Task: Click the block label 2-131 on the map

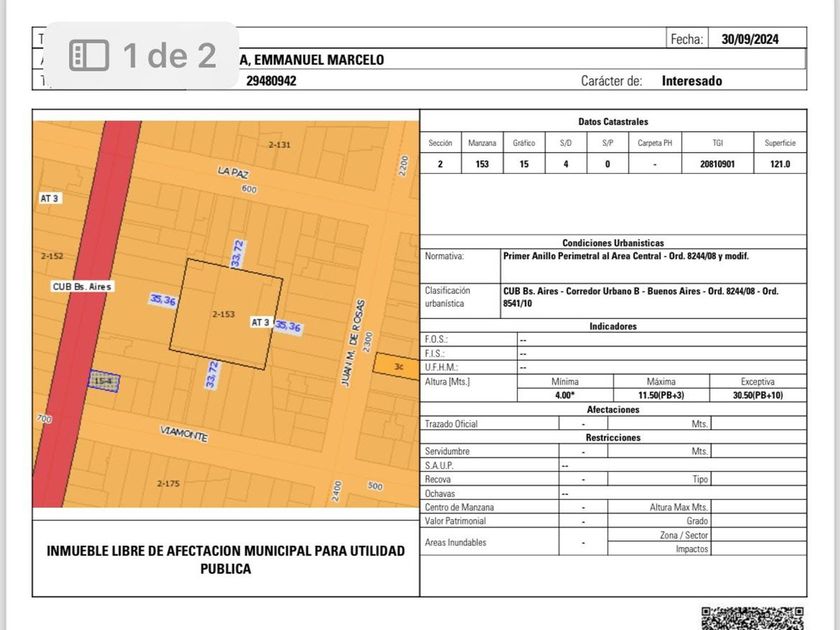Action: 279,145
